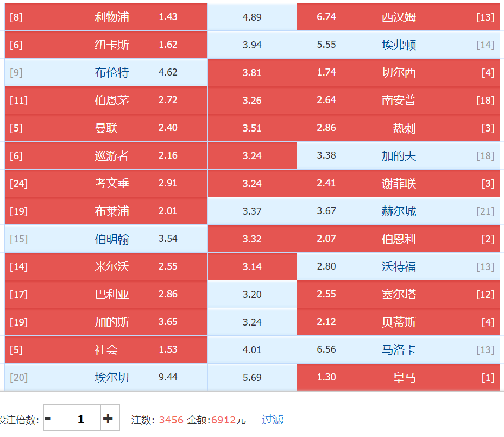Toggle the 3.26 draw for 伯恩茅 match

coord(252,100)
